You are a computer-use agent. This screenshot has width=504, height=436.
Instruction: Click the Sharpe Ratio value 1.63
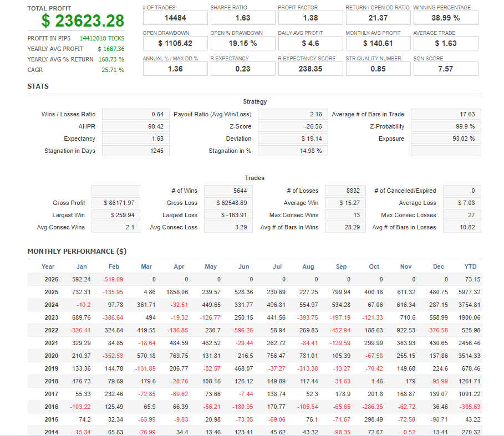coord(243,18)
